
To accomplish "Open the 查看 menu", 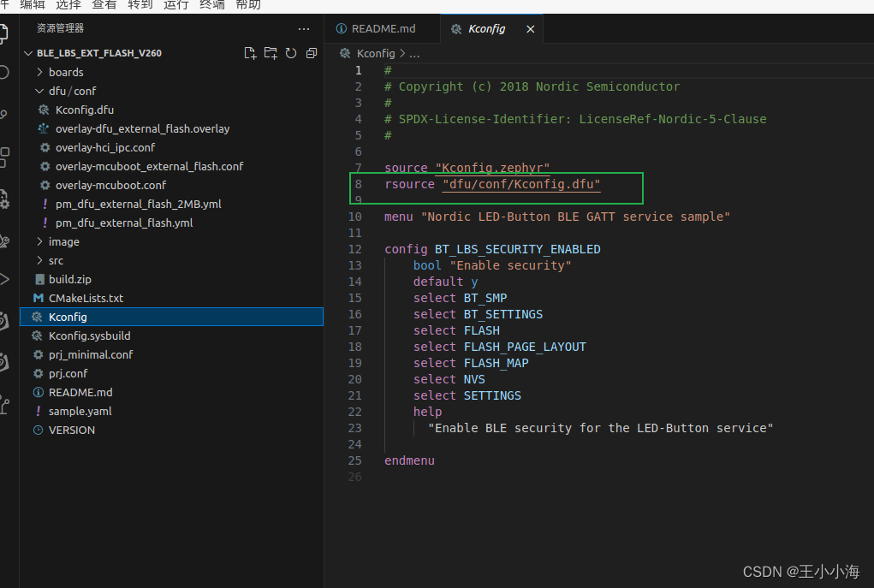I will tap(104, 5).
